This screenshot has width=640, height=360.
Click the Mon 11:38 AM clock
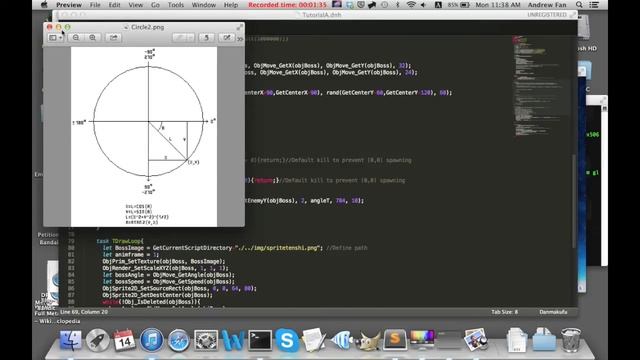[x=498, y=5]
